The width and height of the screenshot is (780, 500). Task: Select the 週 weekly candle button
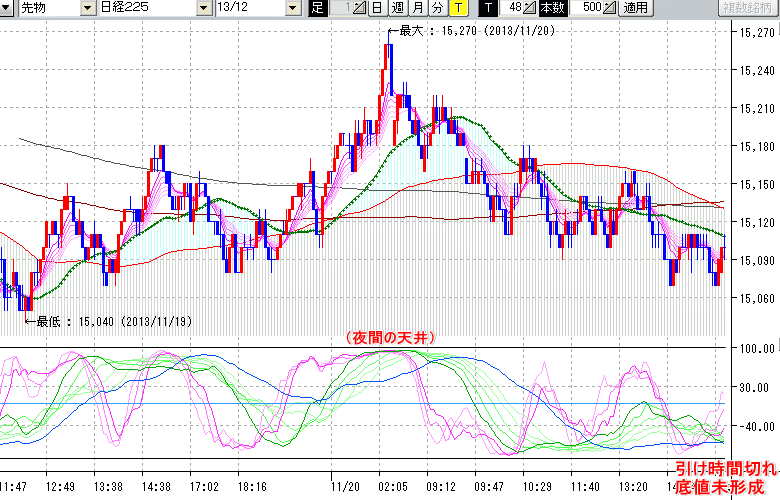point(397,9)
